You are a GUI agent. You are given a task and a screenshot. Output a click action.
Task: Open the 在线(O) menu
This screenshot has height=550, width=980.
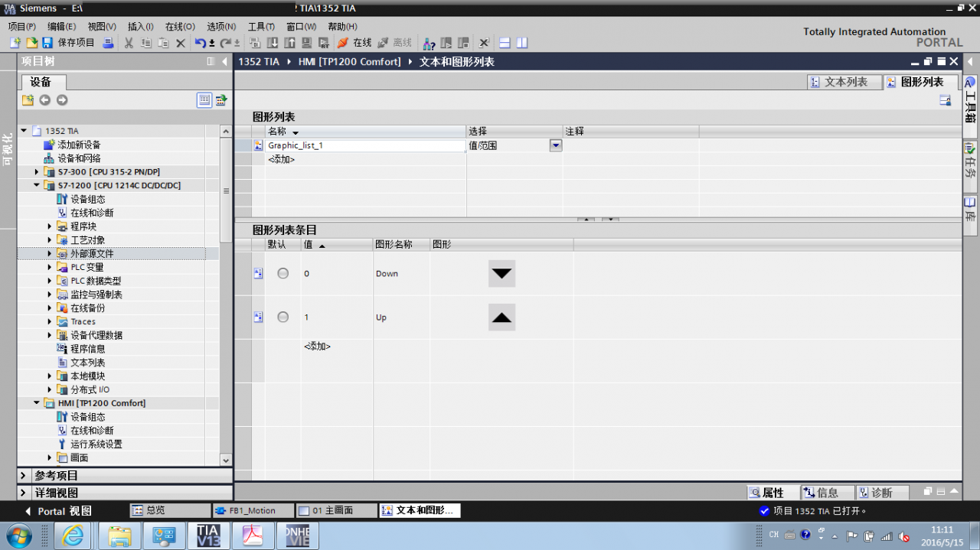click(x=180, y=26)
